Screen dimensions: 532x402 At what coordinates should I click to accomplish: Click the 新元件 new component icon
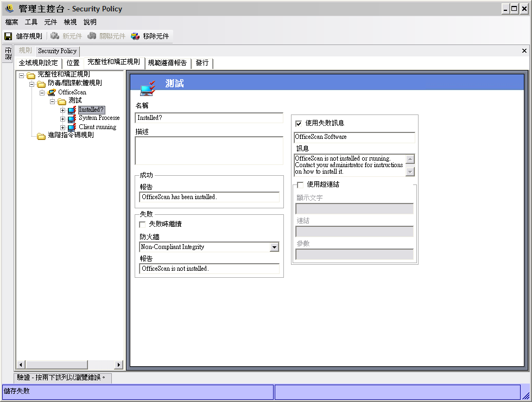[55, 36]
